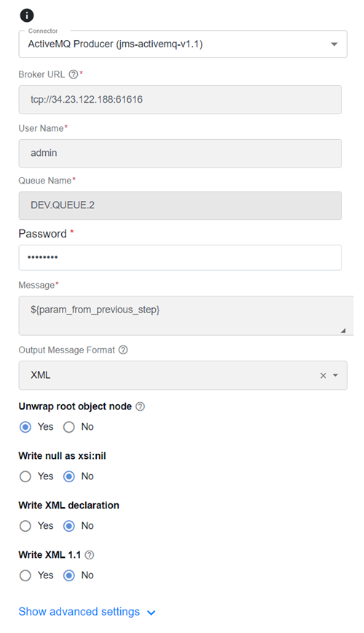Open help icon beside Write XML 1.1
364x633 pixels.
pyautogui.click(x=90, y=555)
